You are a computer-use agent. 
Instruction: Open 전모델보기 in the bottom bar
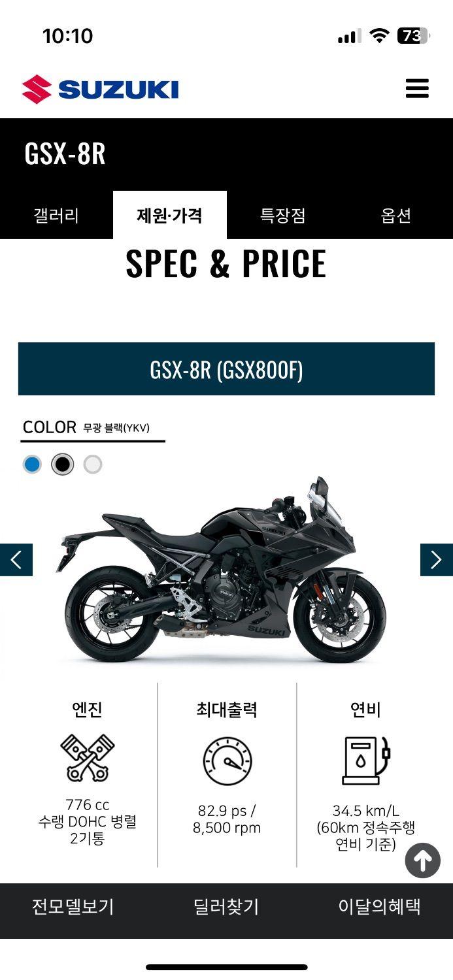point(73,907)
